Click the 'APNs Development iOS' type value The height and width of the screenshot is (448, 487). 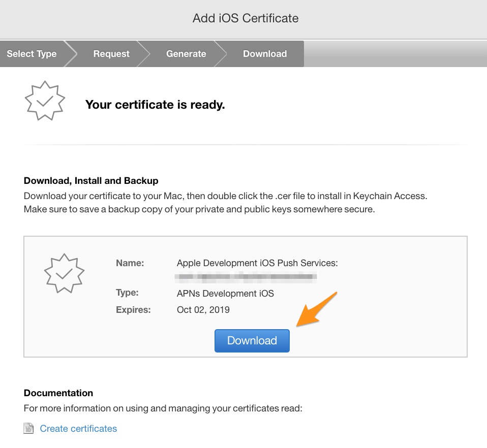coord(225,294)
